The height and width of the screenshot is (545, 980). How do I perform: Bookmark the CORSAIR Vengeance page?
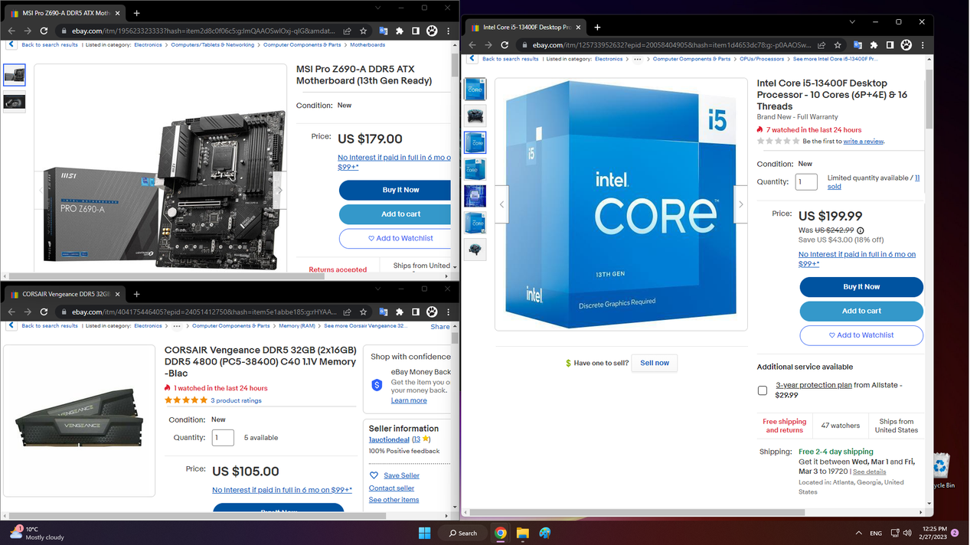[x=363, y=312]
